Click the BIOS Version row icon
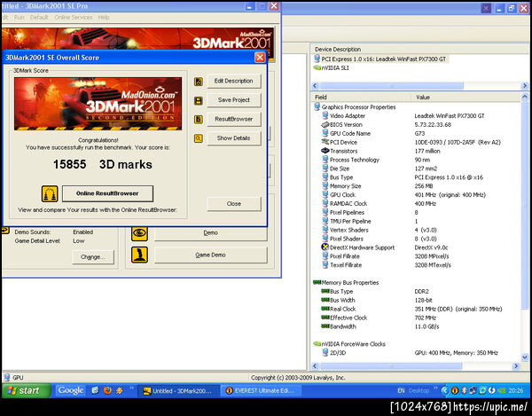This screenshot has width=532, height=416. [x=325, y=124]
